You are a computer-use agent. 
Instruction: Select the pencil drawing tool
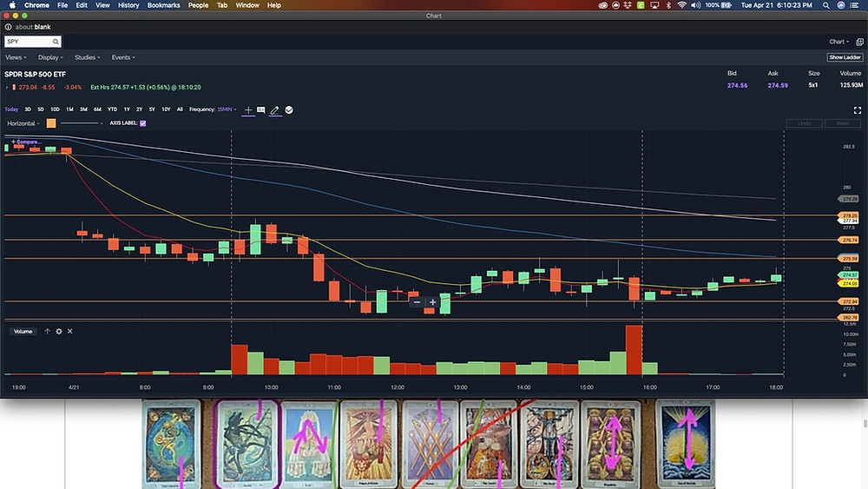pos(274,110)
